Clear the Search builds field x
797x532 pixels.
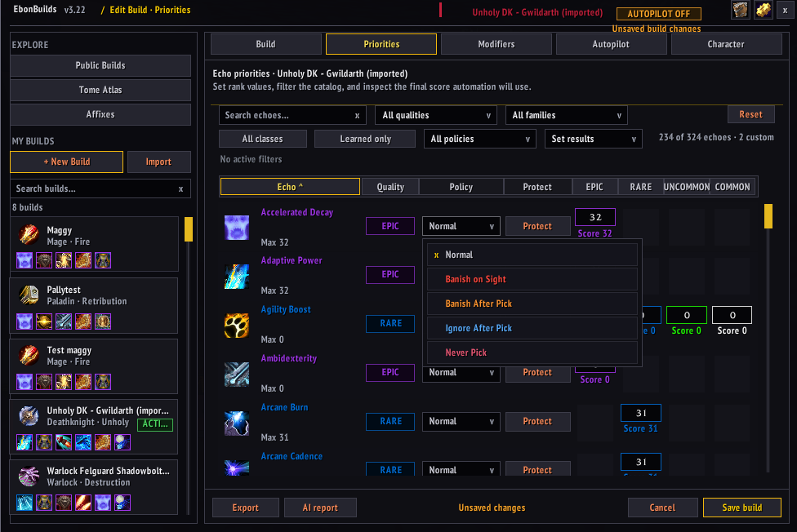[x=180, y=189]
